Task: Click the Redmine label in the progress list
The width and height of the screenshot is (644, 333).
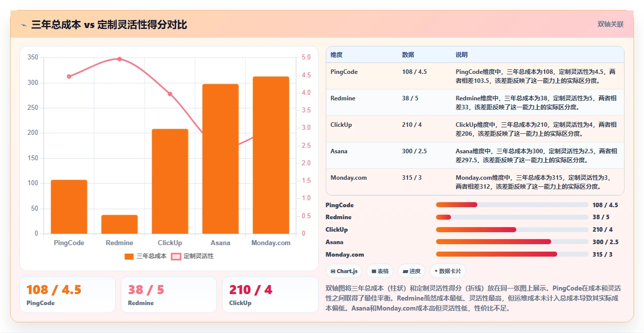Action: (338, 217)
